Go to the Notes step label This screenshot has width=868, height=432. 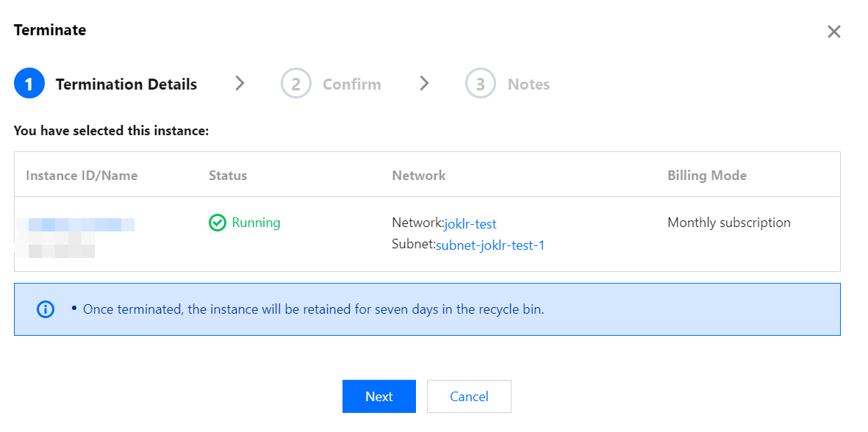point(528,84)
